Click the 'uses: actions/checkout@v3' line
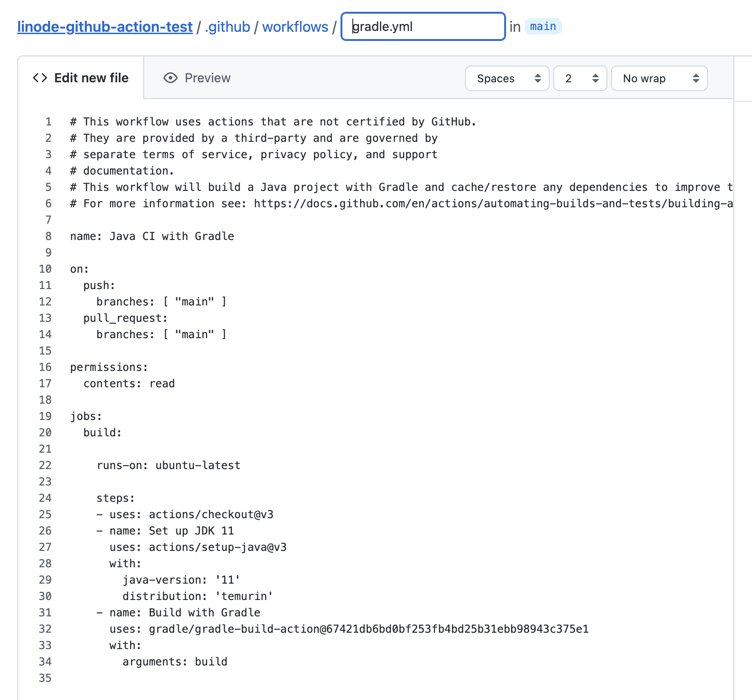 tap(185, 515)
